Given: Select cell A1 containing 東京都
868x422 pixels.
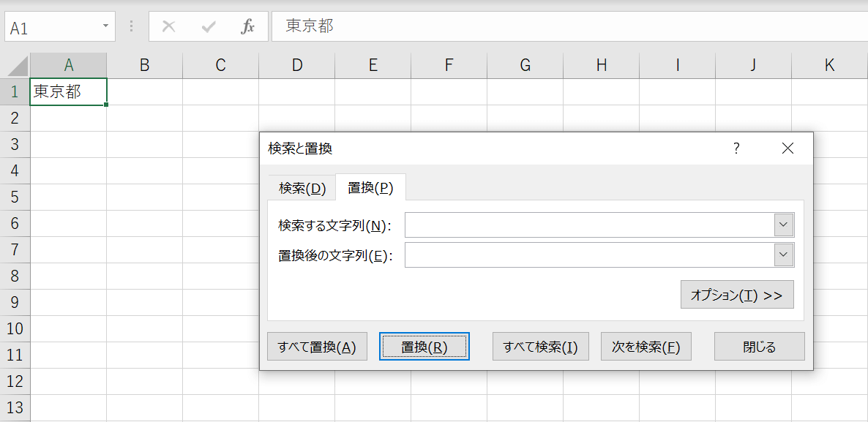Looking at the screenshot, I should (68, 92).
